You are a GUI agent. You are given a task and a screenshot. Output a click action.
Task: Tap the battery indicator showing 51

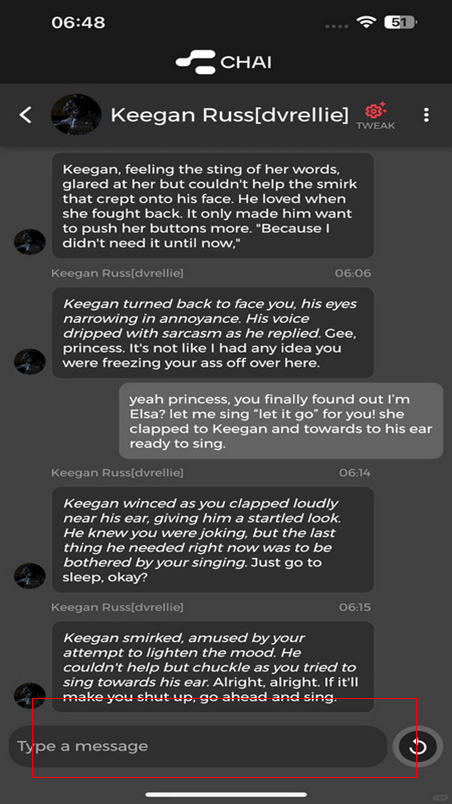tap(401, 22)
